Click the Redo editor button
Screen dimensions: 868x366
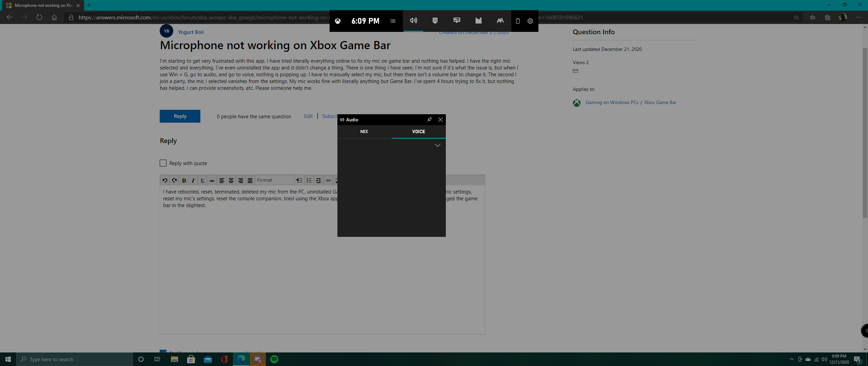point(174,180)
